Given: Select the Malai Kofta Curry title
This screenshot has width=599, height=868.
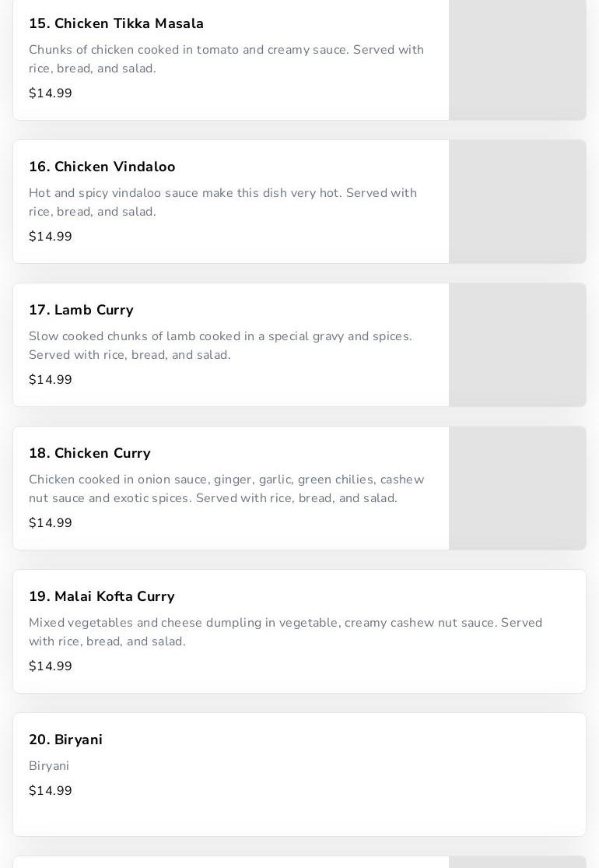Looking at the screenshot, I should 102,597.
